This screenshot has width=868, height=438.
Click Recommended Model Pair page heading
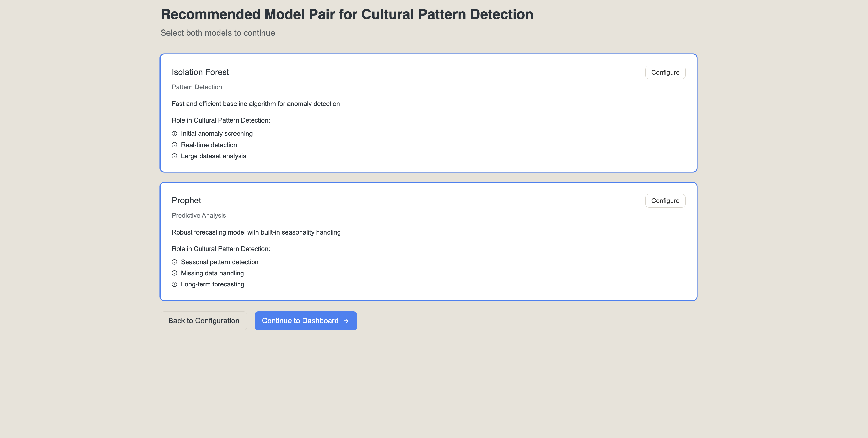tap(347, 14)
